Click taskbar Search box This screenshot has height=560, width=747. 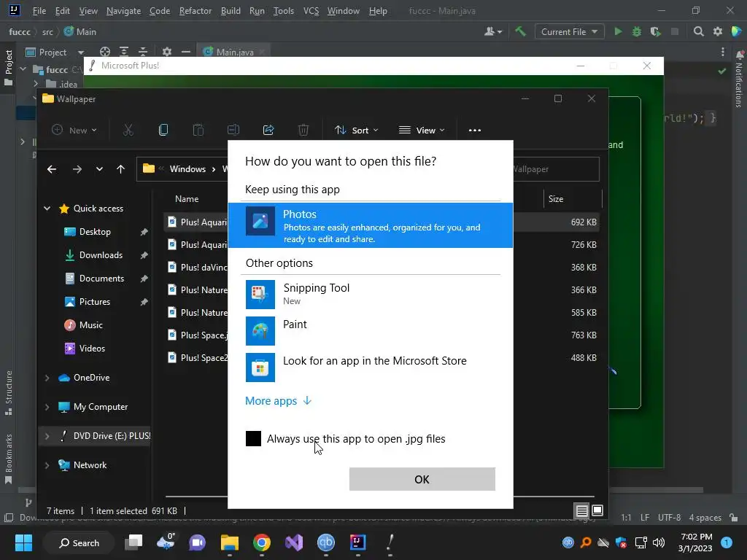[x=79, y=542]
